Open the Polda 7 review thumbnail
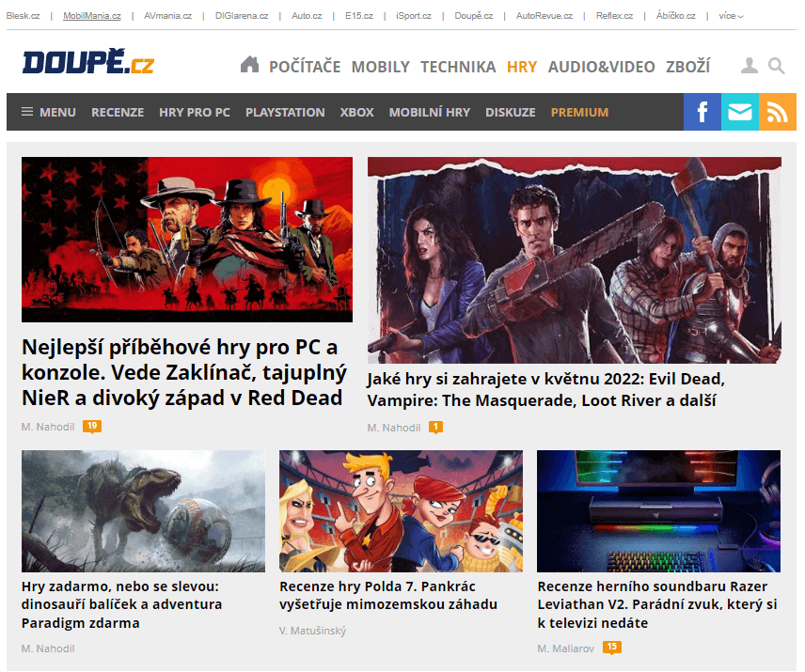The height and width of the screenshot is (672, 805). 401,511
